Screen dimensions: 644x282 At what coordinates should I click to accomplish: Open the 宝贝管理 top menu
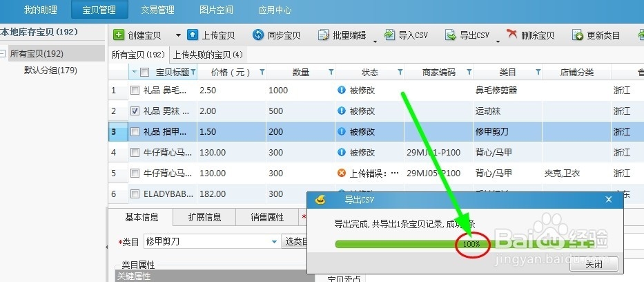point(99,10)
